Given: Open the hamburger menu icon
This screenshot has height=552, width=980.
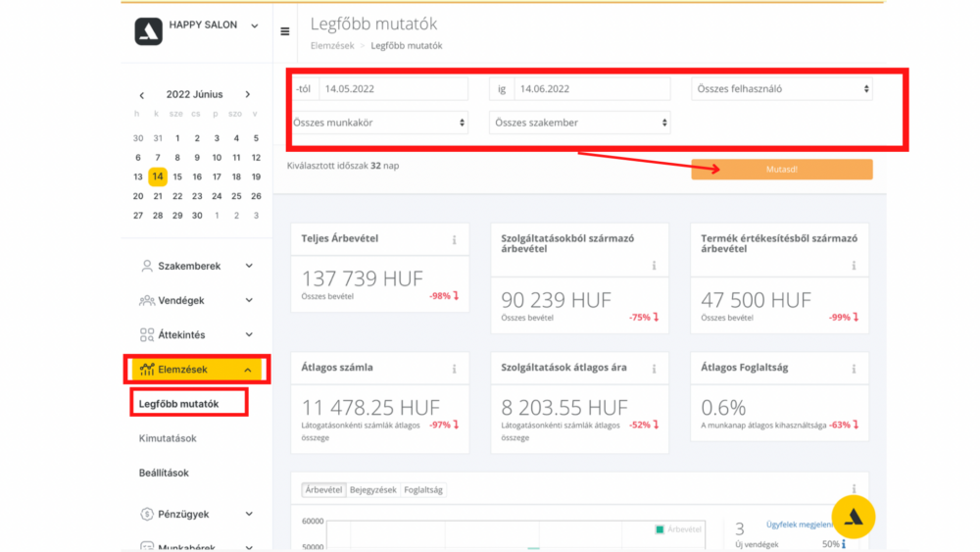Looking at the screenshot, I should (285, 31).
